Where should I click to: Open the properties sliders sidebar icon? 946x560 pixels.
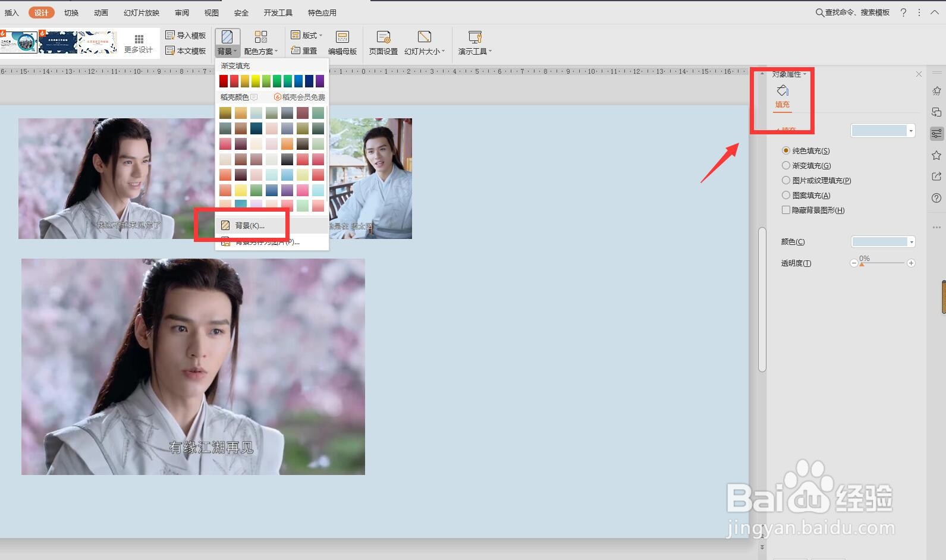tap(936, 134)
